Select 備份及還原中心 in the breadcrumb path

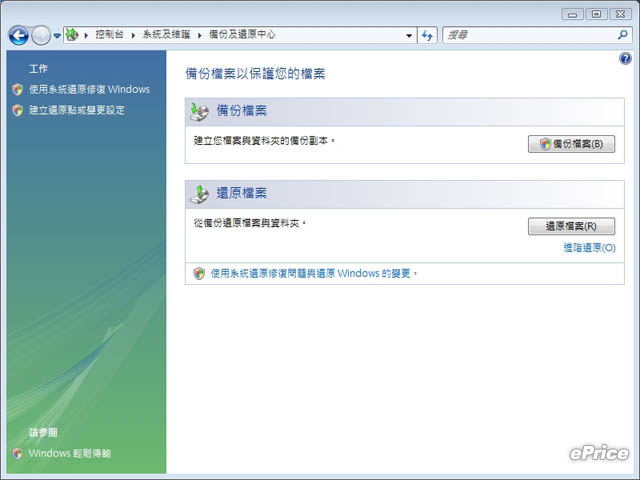coord(242,35)
